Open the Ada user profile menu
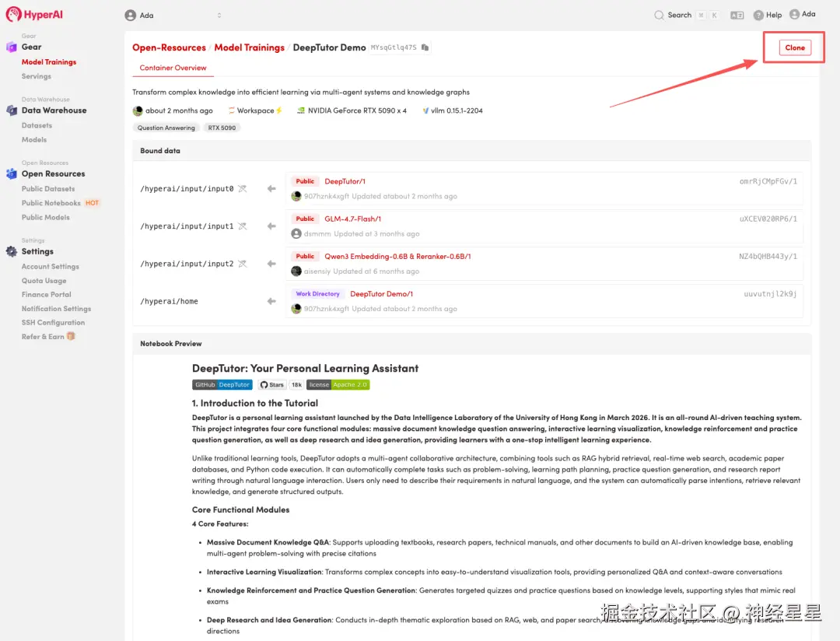 point(803,14)
